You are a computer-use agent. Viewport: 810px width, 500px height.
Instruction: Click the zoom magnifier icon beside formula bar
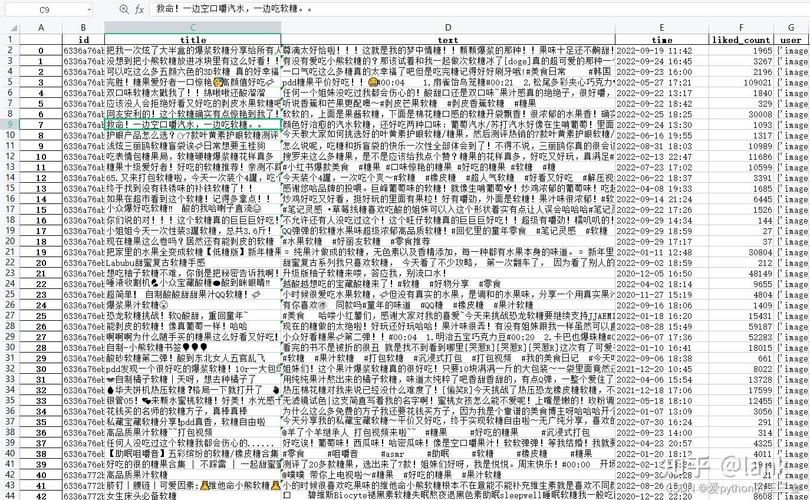coord(124,9)
